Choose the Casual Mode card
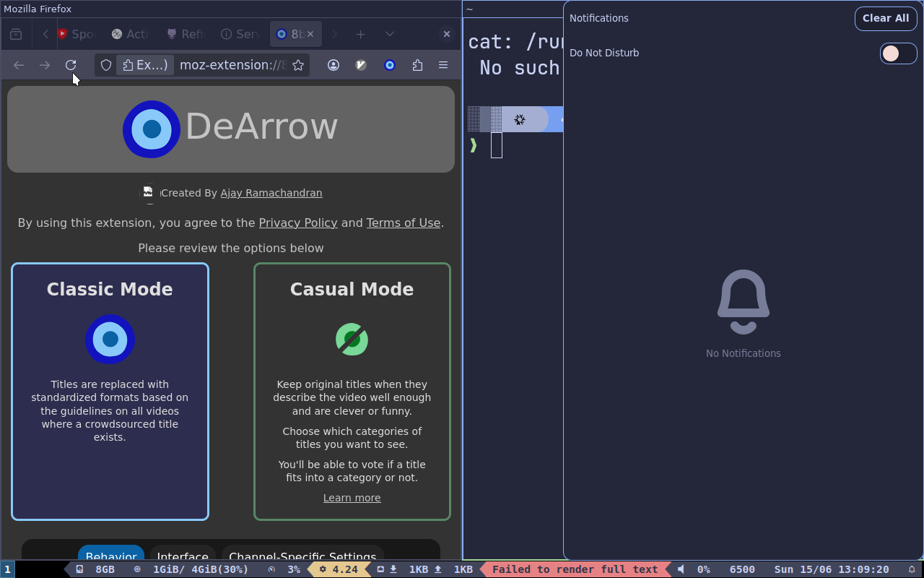Screen dimensions: 924x578 [352, 392]
